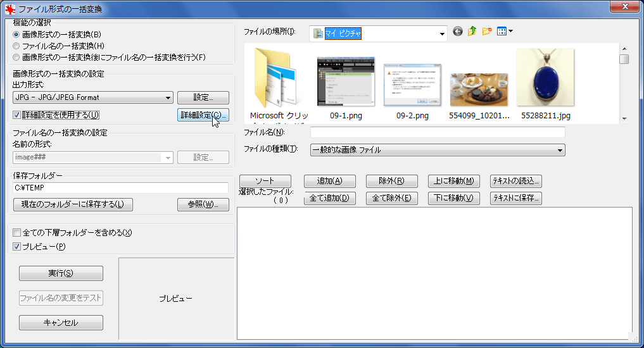The width and height of the screenshot is (644, 348).
Task: Close the ファイル形式の一括変換 dialog
Action: pyautogui.click(x=625, y=6)
